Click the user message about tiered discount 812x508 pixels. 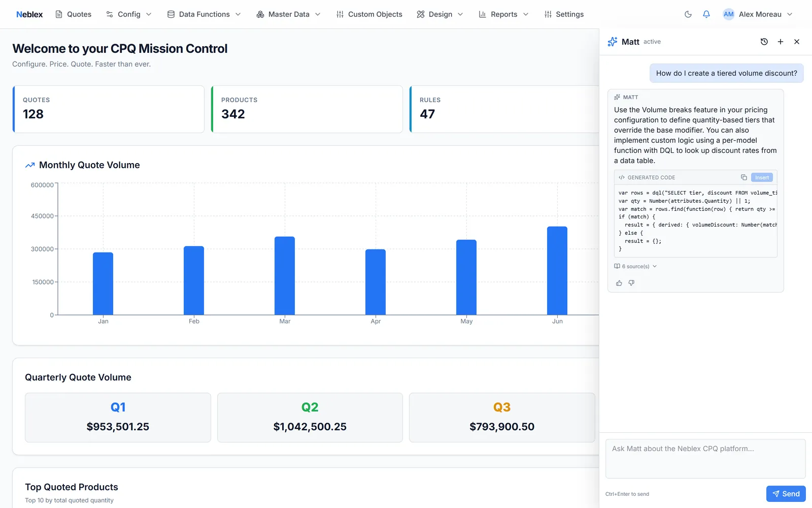(727, 73)
